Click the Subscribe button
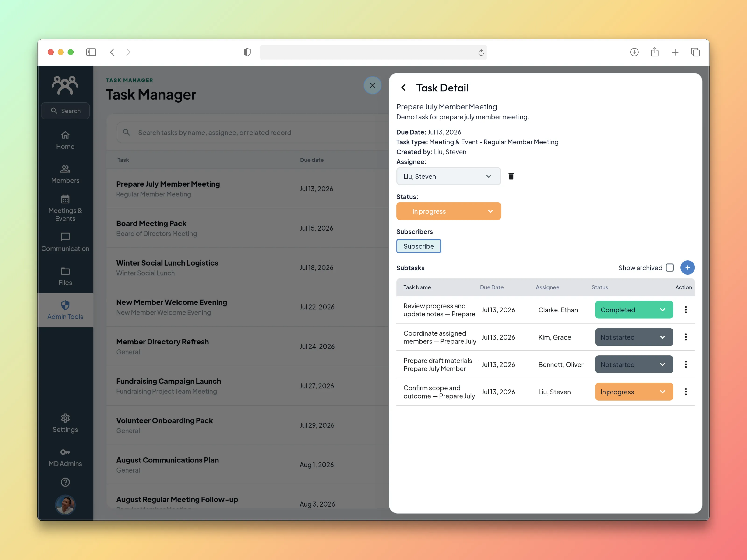This screenshot has height=560, width=747. 418,246
